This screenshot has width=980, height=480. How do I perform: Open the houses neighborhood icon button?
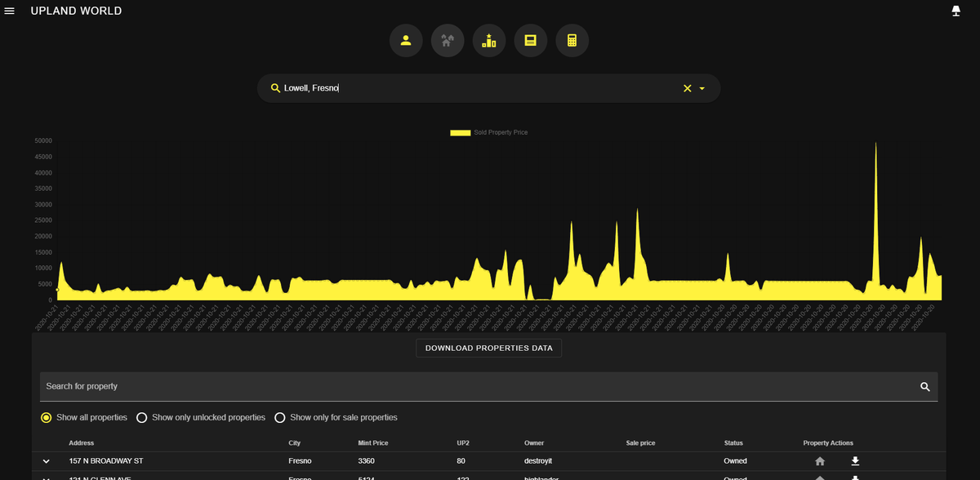click(x=447, y=40)
